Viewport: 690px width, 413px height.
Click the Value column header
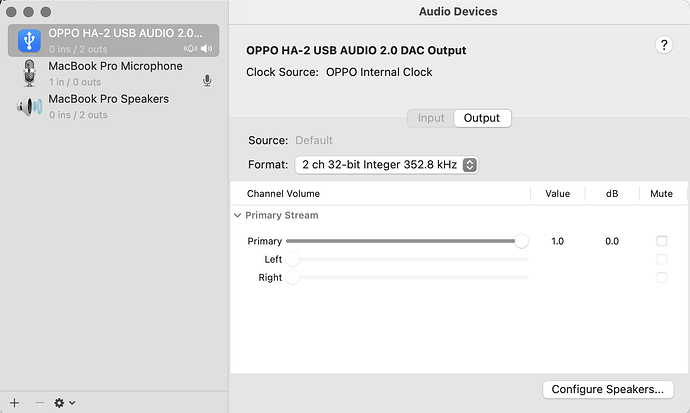coord(558,194)
